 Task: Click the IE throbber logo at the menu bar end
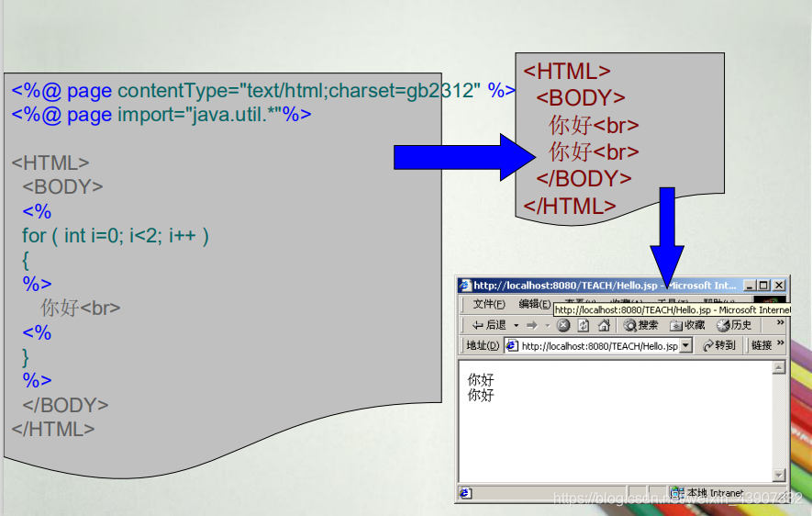pos(770,300)
